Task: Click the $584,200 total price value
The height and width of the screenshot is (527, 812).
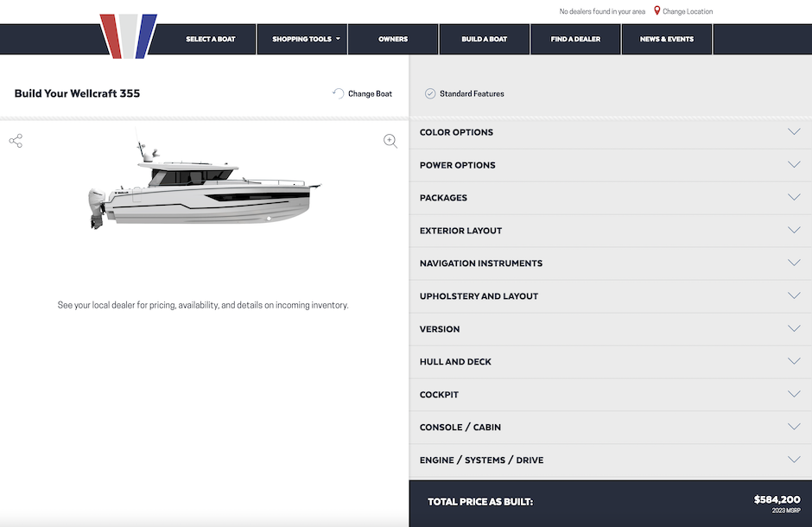Action: (777, 499)
